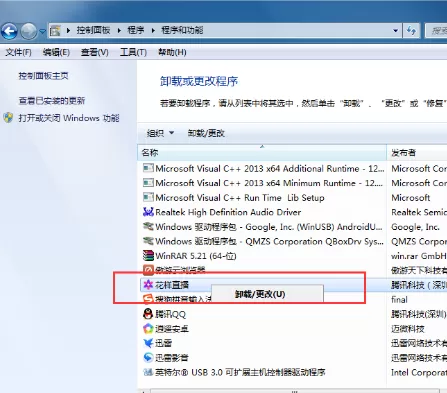
Task: Click icon of Google WinUSB driver package
Action: [148, 226]
